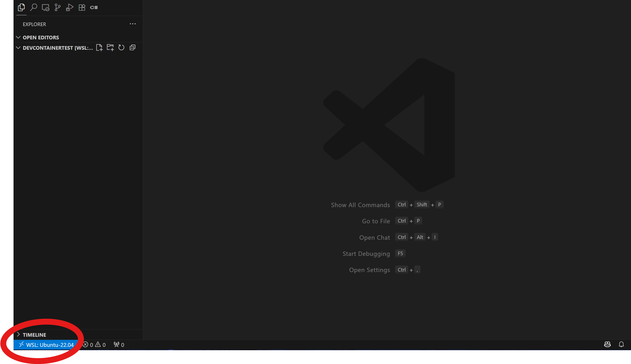The width and height of the screenshot is (631, 364).
Task: Collapse all folders in Explorer
Action: (x=133, y=48)
